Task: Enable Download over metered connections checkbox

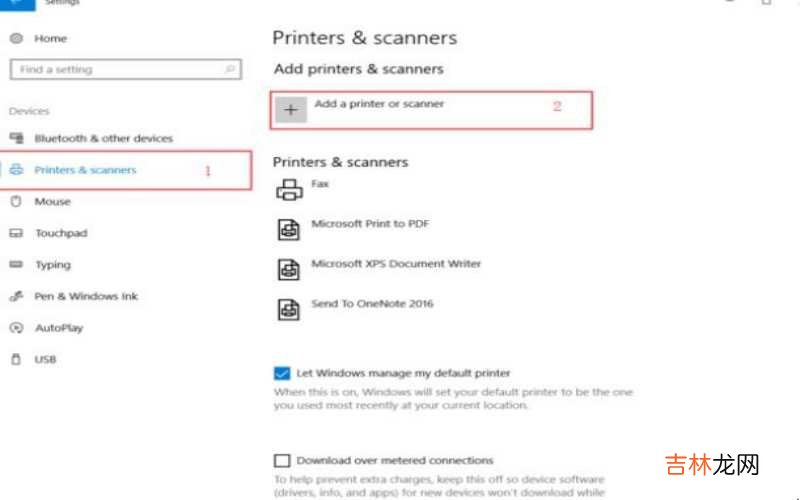Action: tap(282, 461)
